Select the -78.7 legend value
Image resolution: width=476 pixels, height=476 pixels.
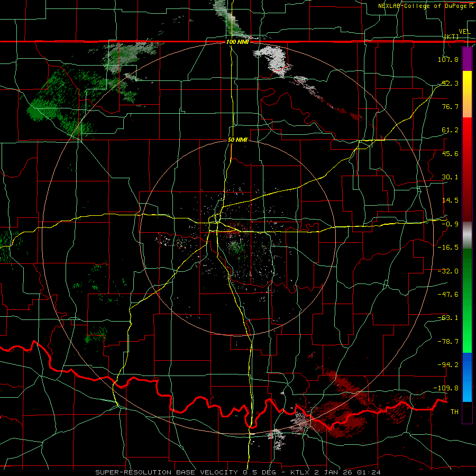[448, 342]
